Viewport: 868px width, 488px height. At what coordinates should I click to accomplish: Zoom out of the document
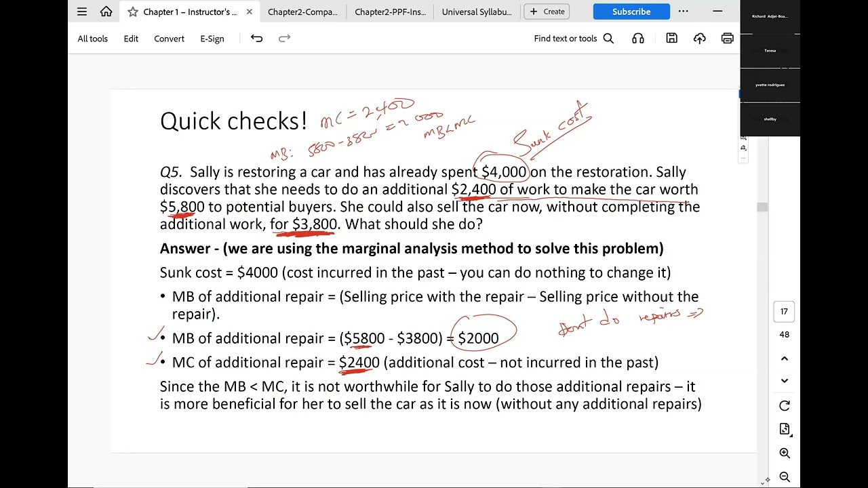tap(785, 477)
